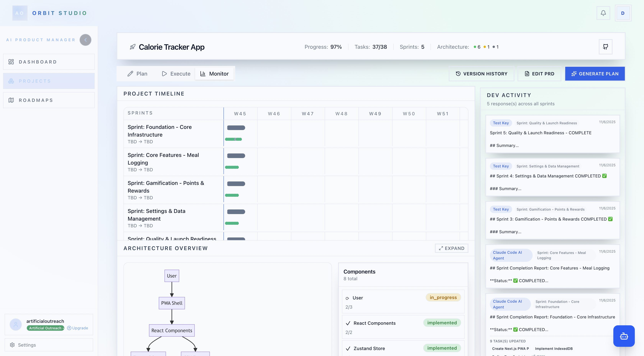Switch to the Execute tab

point(176,73)
